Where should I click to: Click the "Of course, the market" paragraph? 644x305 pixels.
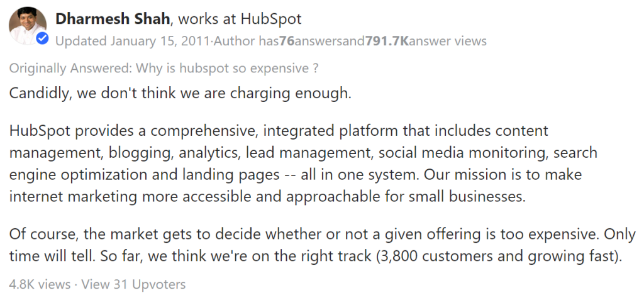323,245
